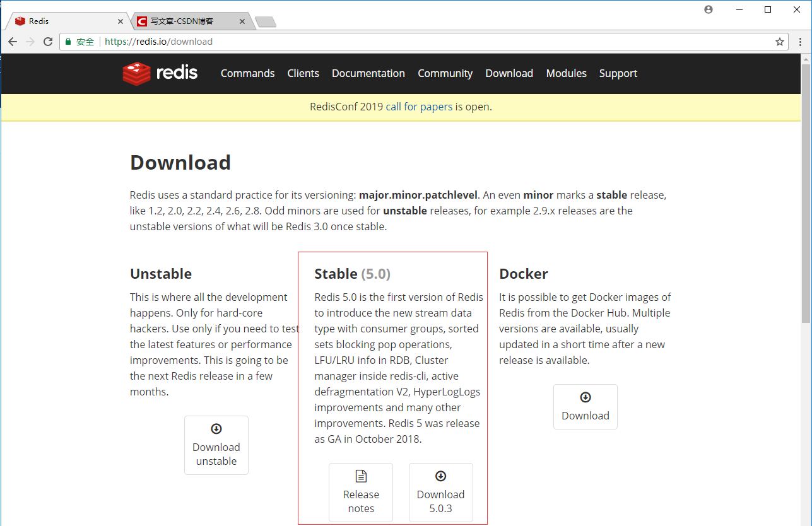The width and height of the screenshot is (812, 526).
Task: Click the Redis logo in the header
Action: (160, 73)
